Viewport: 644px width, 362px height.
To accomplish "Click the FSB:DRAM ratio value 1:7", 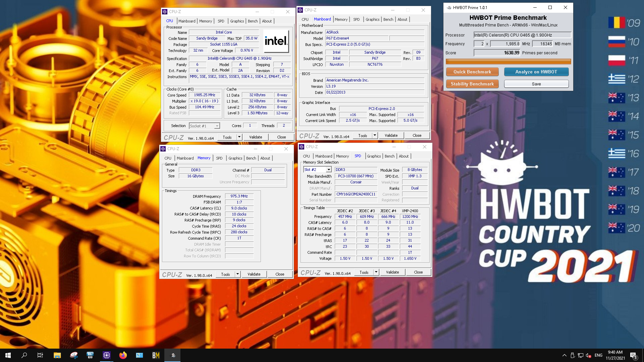I will 239,202.
